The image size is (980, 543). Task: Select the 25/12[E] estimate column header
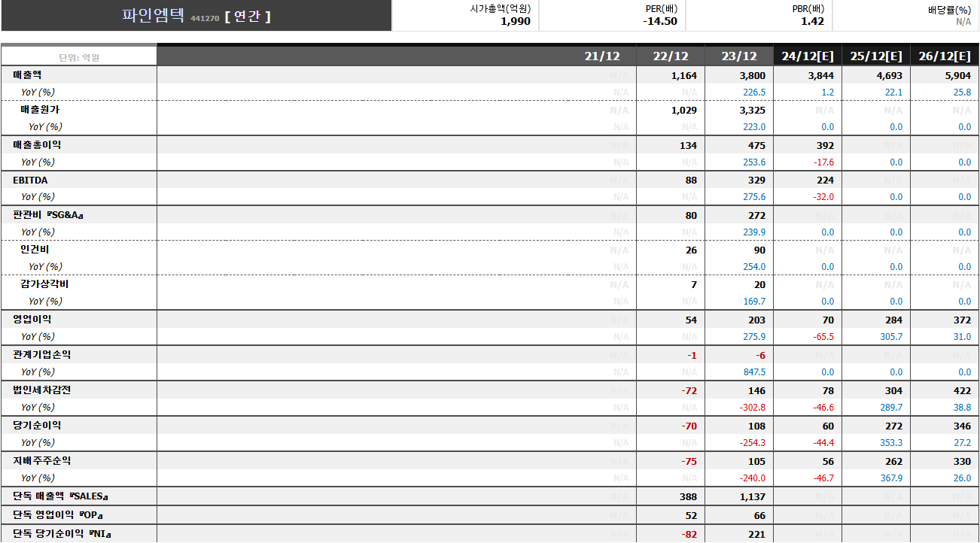875,56
